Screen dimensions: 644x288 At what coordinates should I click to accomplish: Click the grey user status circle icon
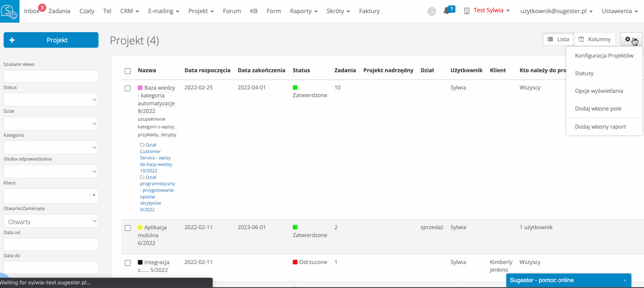coord(432,11)
